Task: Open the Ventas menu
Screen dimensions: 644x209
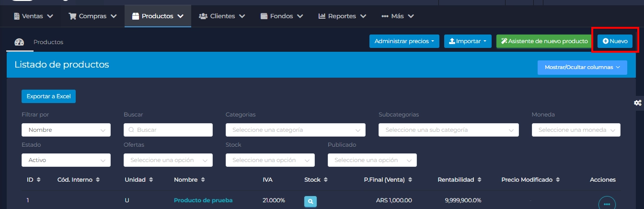Action: 33,16
